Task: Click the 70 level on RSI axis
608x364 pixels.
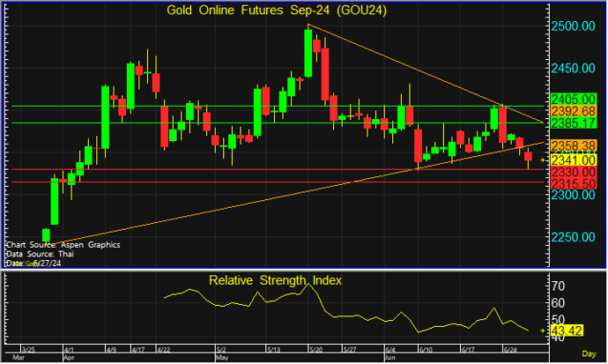Action: [557, 287]
